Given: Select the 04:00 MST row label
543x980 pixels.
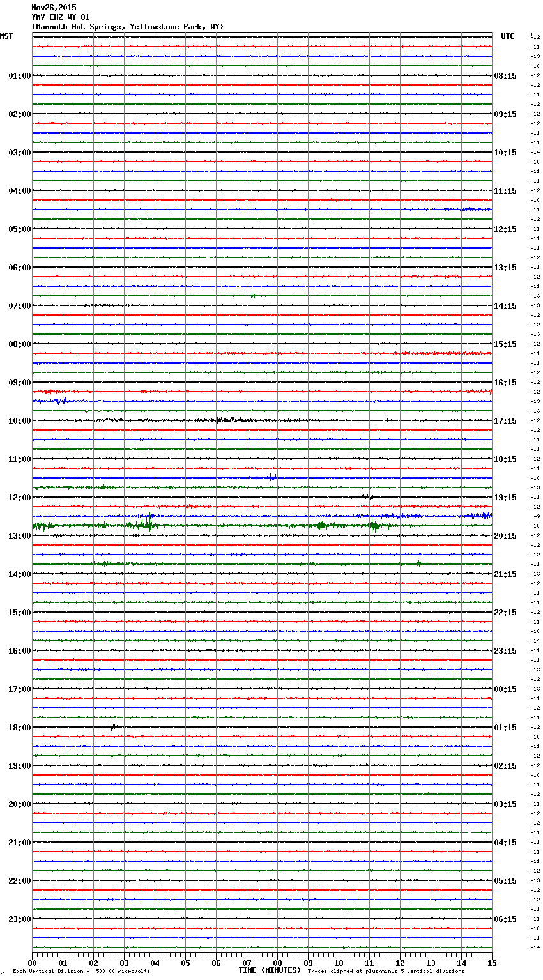Looking at the screenshot, I should 20,191.
